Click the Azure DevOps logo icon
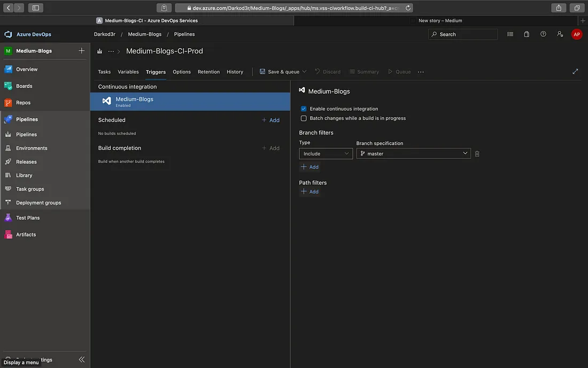Screen dimensions: 588x368 pyautogui.click(x=8, y=34)
